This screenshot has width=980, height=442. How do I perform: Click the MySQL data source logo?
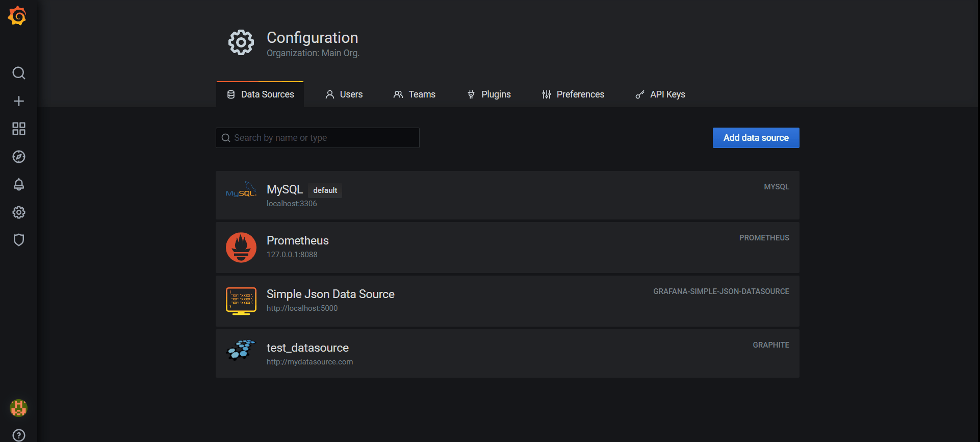pos(241,190)
